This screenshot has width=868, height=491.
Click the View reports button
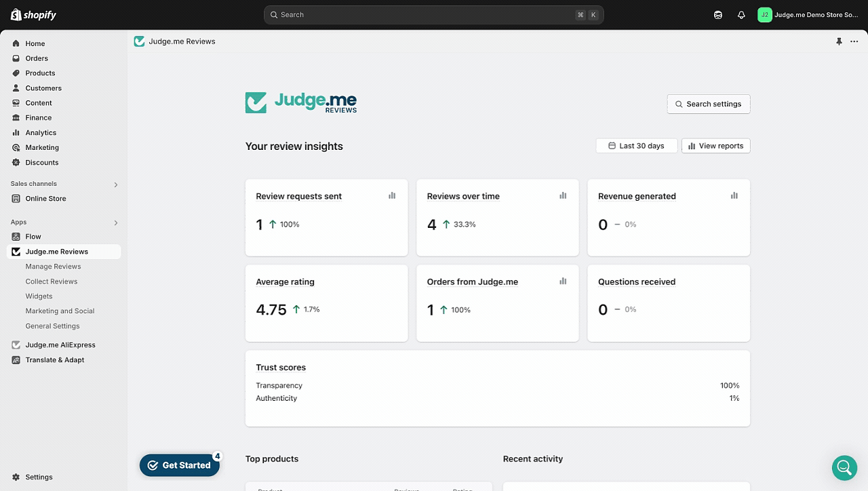coord(715,146)
